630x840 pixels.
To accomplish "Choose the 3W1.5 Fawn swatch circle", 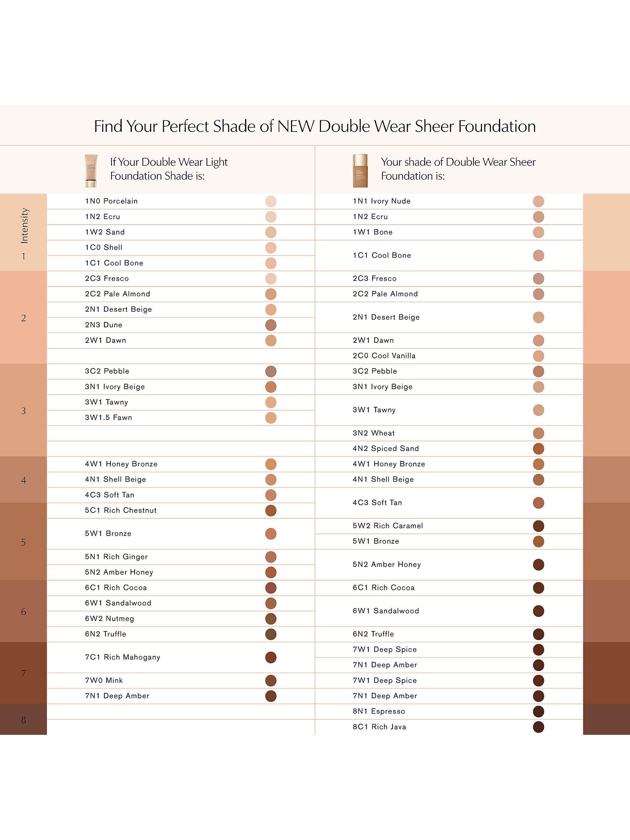I will (x=271, y=418).
